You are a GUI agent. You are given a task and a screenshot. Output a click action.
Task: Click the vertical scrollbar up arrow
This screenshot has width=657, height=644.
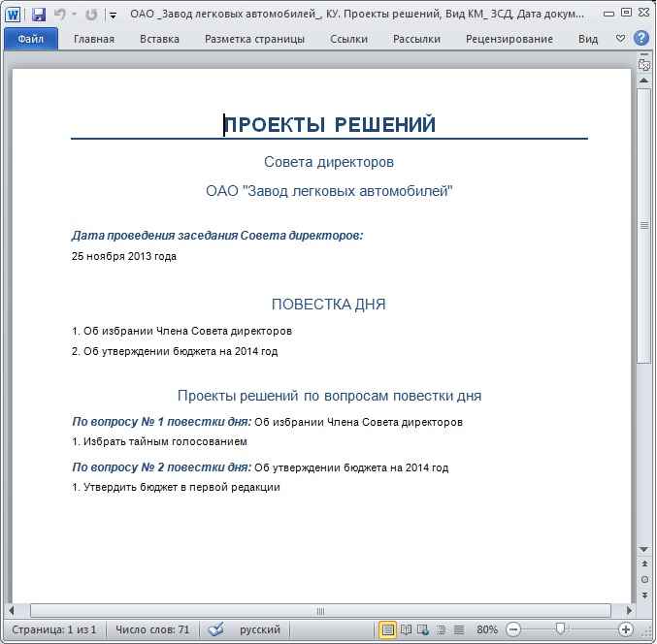[x=644, y=80]
